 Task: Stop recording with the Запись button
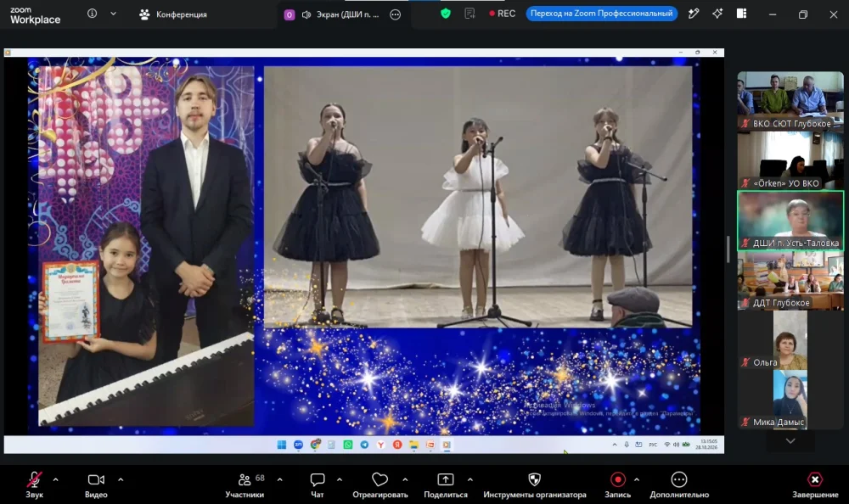(618, 484)
